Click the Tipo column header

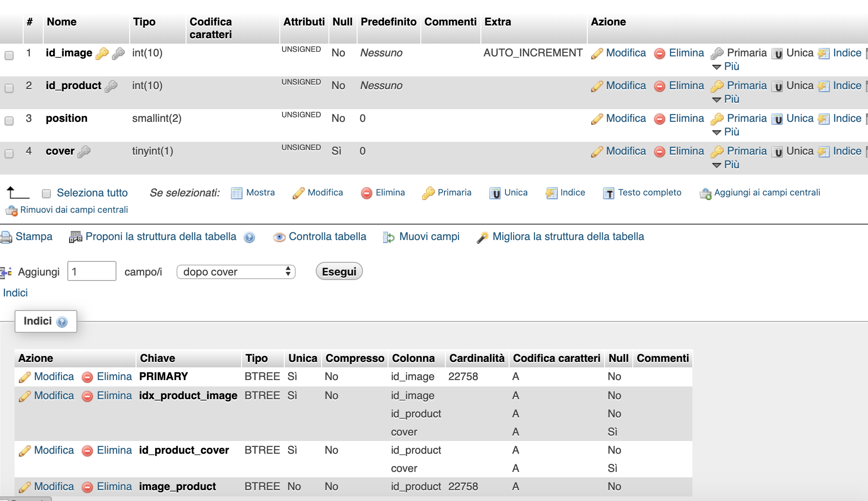pyautogui.click(x=144, y=22)
